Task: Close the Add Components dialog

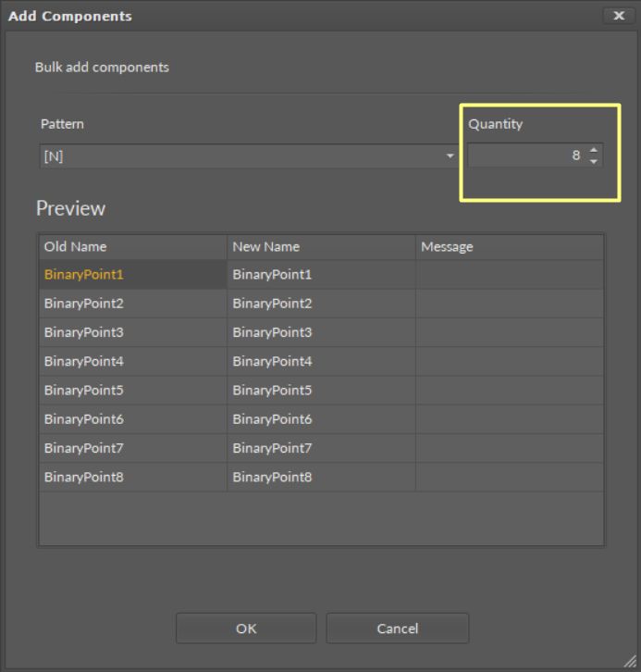Action: 618,16
